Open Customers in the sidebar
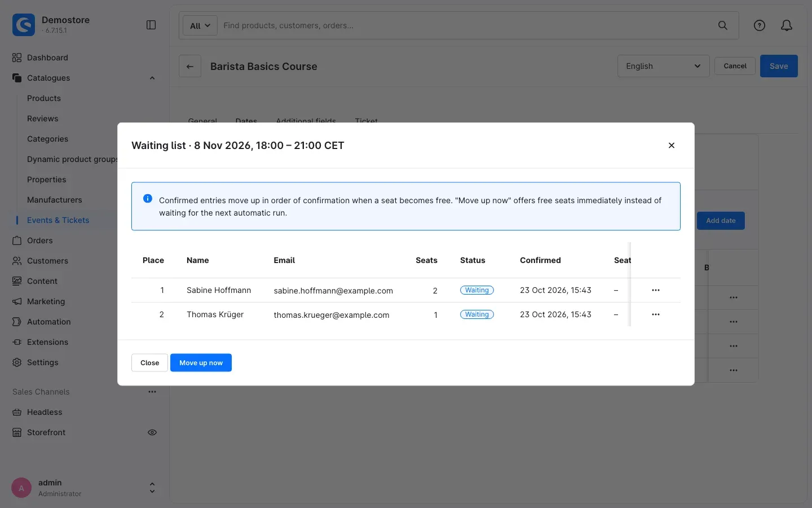This screenshot has width=812, height=508. [47, 261]
